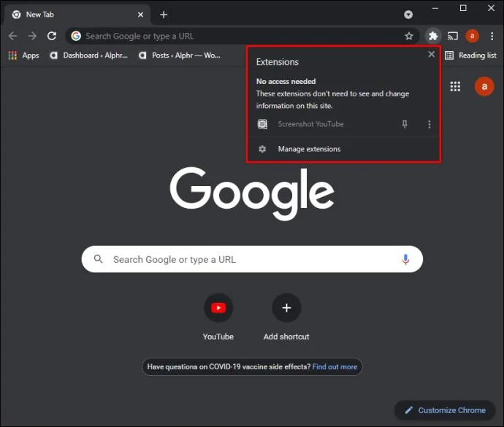The height and width of the screenshot is (427, 504).
Task: Open the toolbar profile avatar
Action: coord(472,36)
